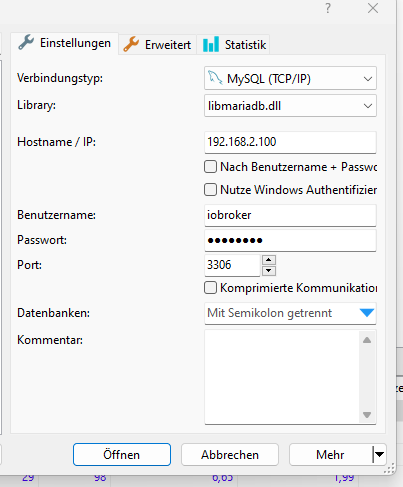Image resolution: width=403 pixels, height=487 pixels.
Task: Expand the Library libmariadb.dll dropdown
Action: click(x=290, y=106)
